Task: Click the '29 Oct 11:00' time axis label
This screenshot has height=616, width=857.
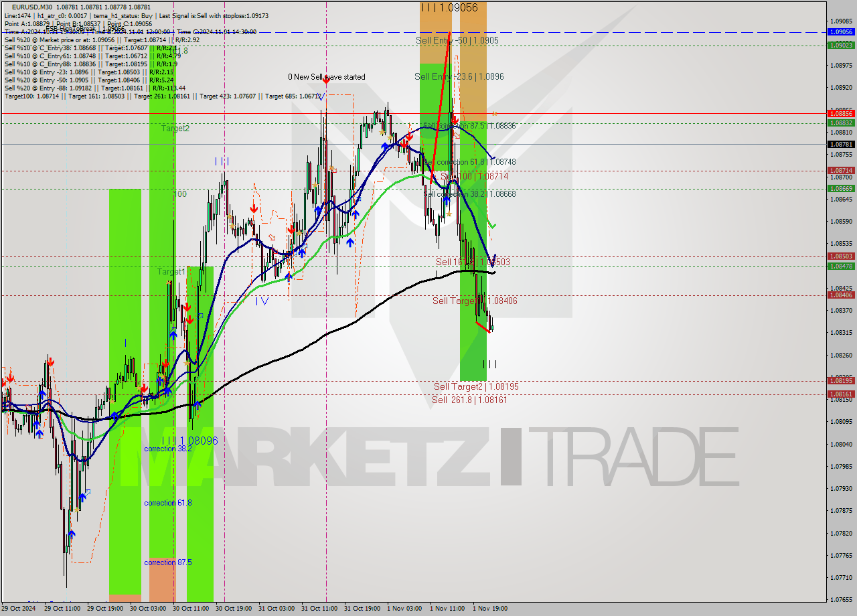Action: tap(62, 609)
